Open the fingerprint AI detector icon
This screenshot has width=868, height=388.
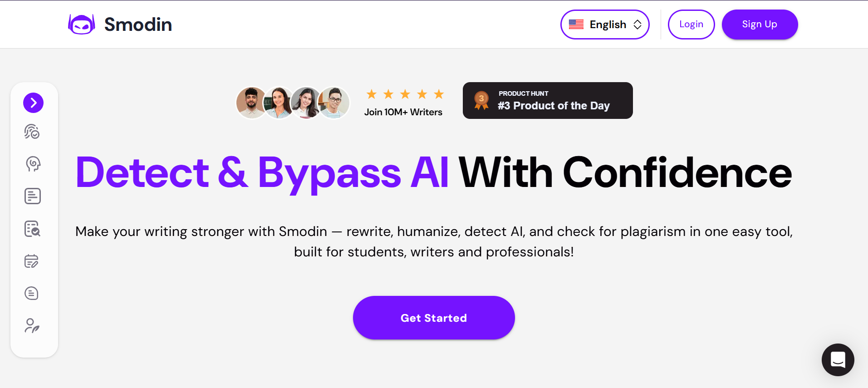[32, 132]
